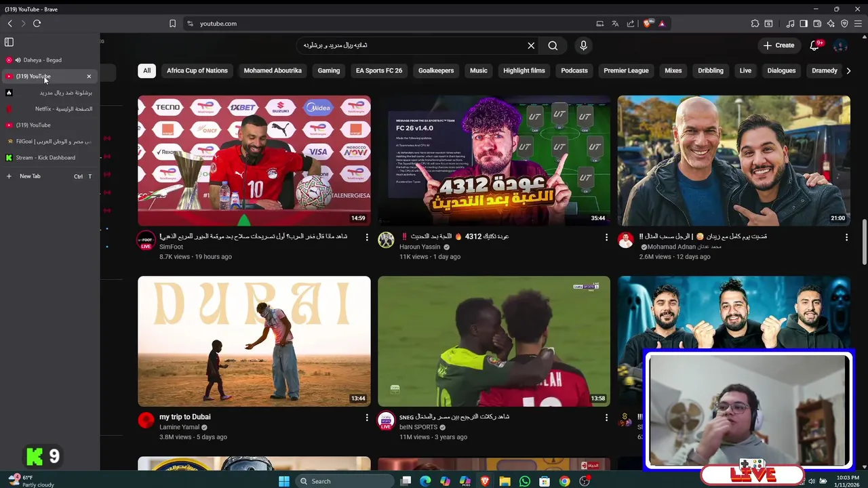
Task: Open the Brave main hamburger menu
Action: (858, 23)
